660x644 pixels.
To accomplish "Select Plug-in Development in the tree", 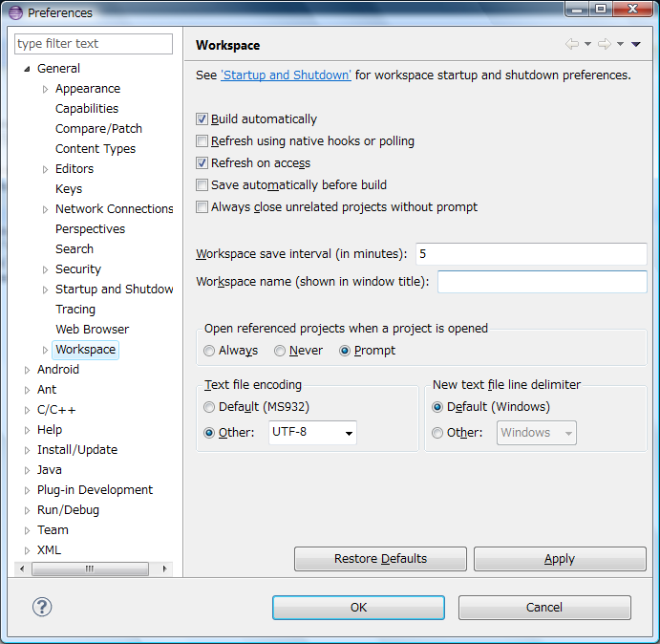I will [96, 490].
